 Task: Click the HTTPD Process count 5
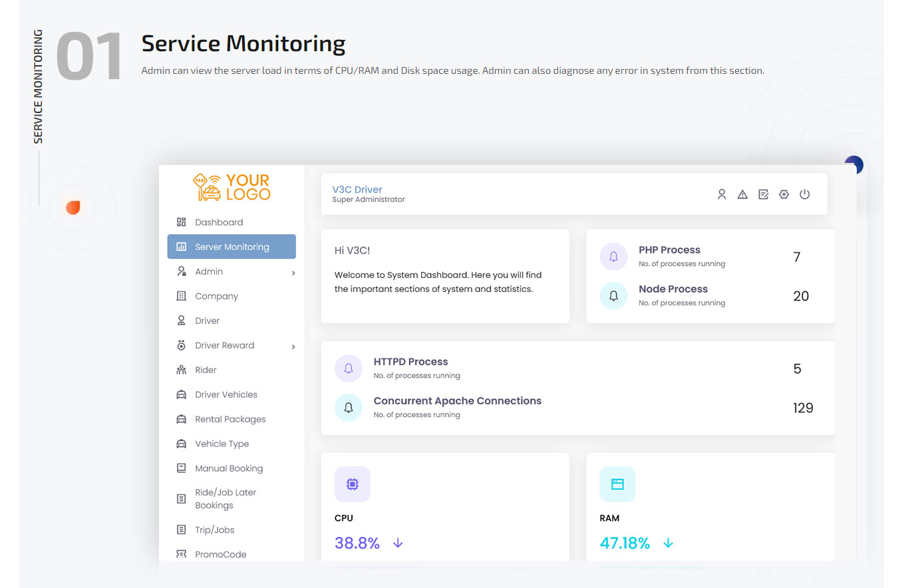(797, 368)
